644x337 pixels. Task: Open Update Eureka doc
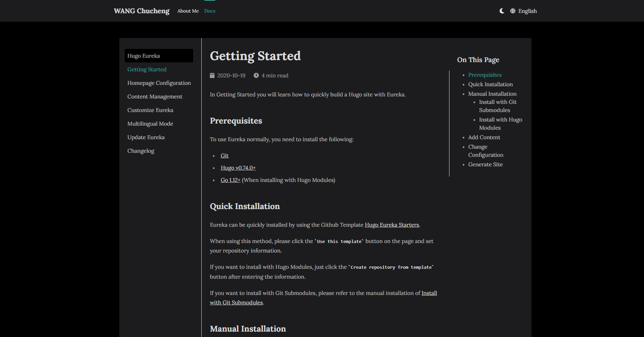[146, 137]
